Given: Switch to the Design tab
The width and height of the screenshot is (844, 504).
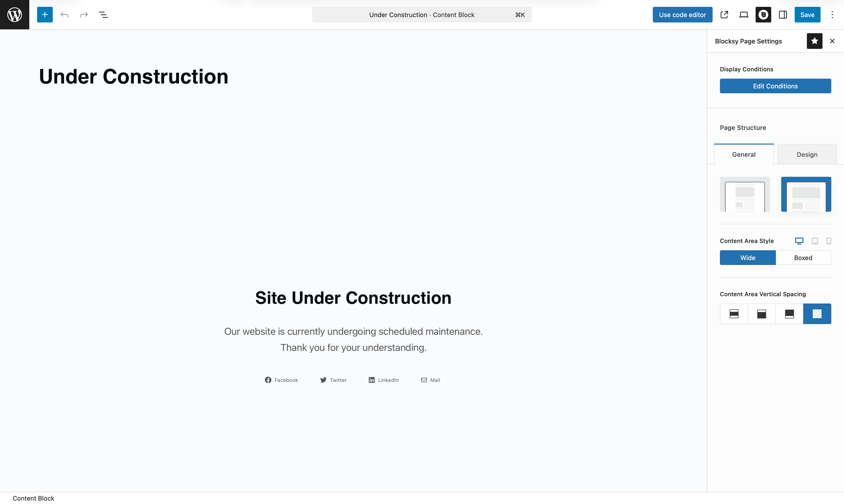Looking at the screenshot, I should tap(807, 155).
